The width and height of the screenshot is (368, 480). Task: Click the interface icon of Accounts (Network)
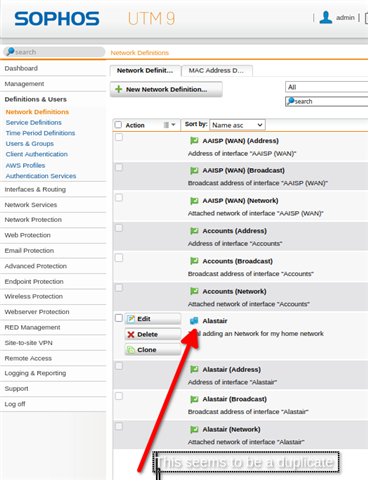pos(194,291)
